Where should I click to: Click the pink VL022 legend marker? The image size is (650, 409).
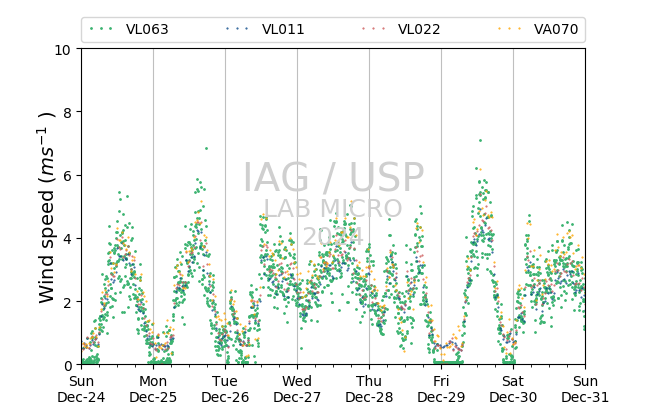[x=373, y=29]
